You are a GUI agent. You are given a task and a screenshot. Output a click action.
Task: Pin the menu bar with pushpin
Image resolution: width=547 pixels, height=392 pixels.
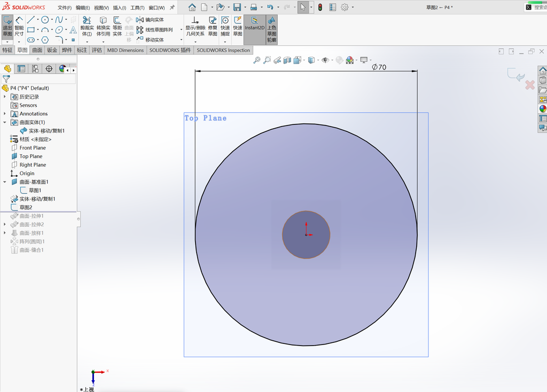coord(172,7)
